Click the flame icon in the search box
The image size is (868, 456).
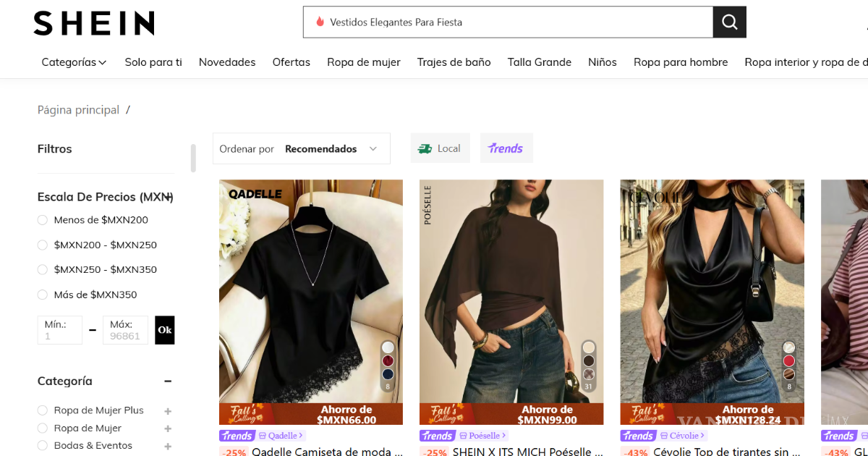pos(320,22)
